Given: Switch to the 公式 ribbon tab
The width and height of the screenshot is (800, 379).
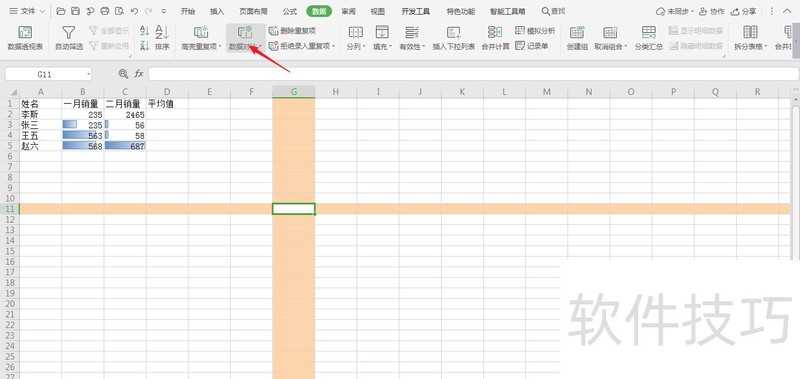Looking at the screenshot, I should (x=290, y=11).
